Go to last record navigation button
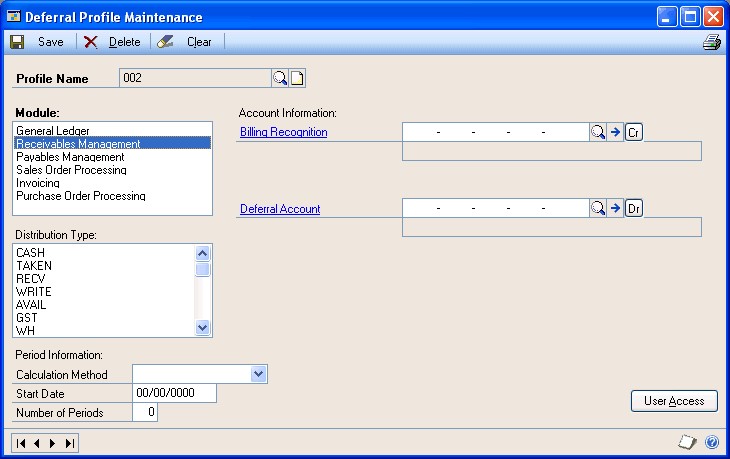This screenshot has width=730, height=459. (69, 443)
